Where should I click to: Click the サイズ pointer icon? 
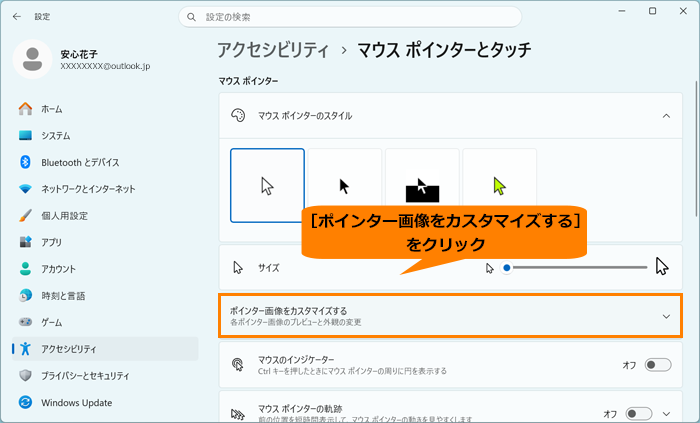coord(238,268)
